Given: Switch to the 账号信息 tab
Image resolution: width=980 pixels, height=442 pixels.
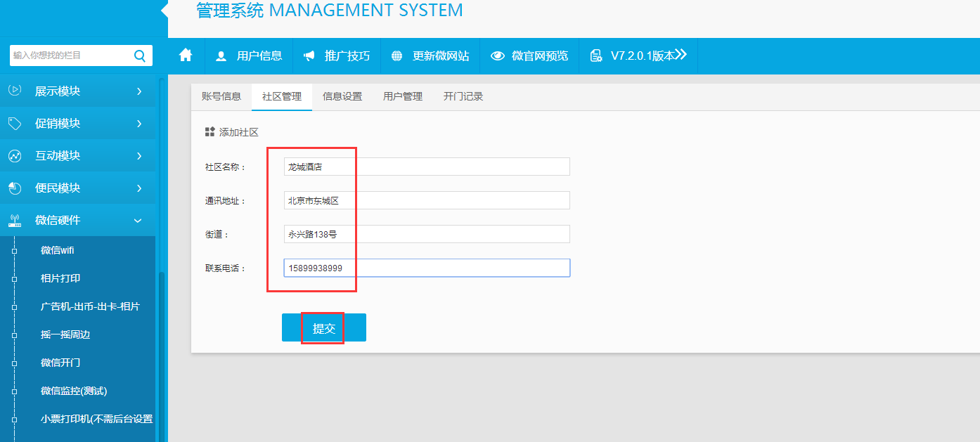Looking at the screenshot, I should [221, 96].
